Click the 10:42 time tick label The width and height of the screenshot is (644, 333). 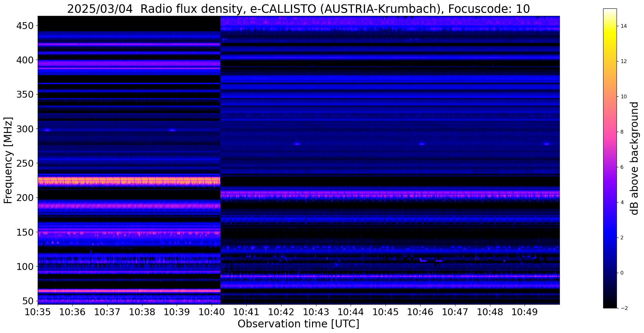tap(281, 312)
